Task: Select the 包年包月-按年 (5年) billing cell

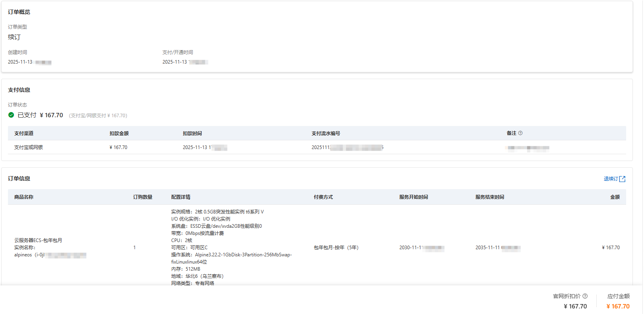Action: point(336,248)
